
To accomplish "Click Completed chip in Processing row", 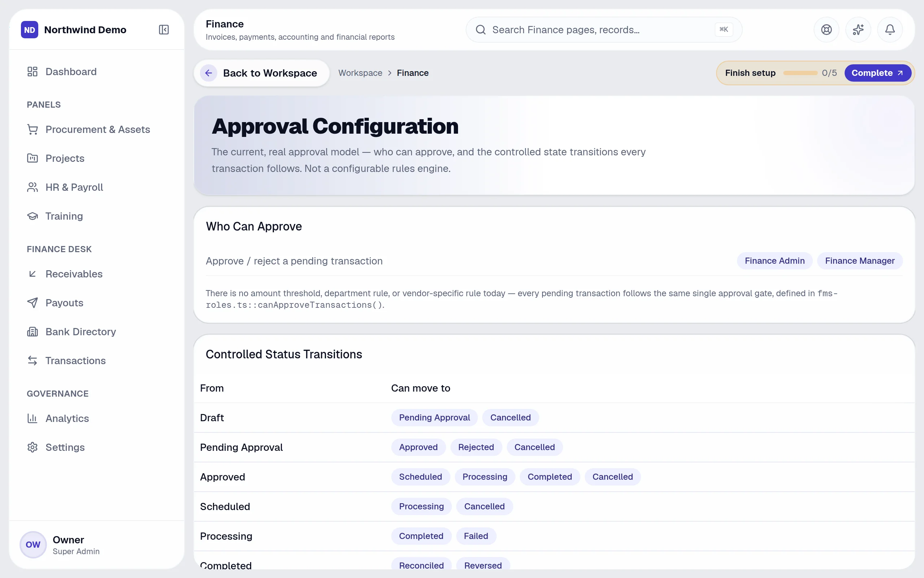I will 421,536.
